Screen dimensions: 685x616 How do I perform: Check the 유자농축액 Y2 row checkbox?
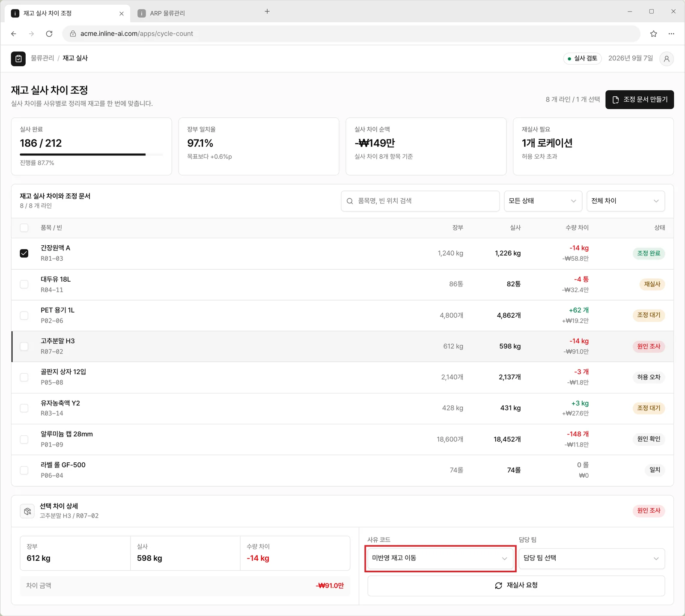(x=24, y=408)
